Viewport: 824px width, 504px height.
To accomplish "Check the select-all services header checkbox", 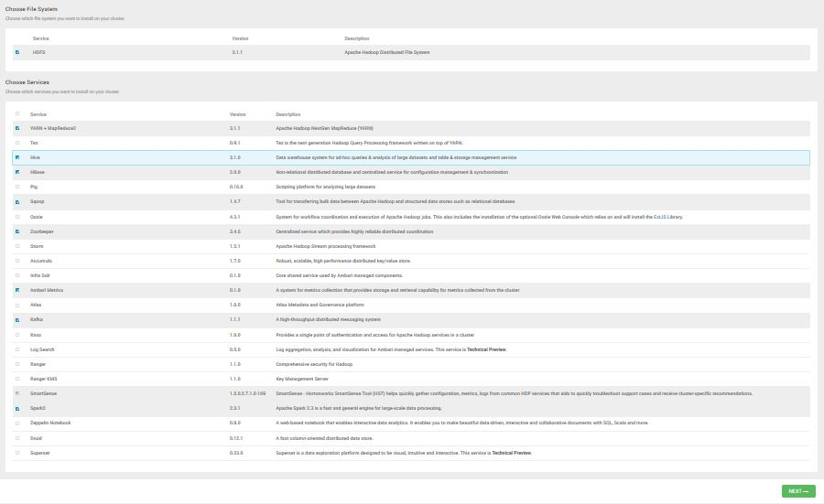I will tap(17, 114).
